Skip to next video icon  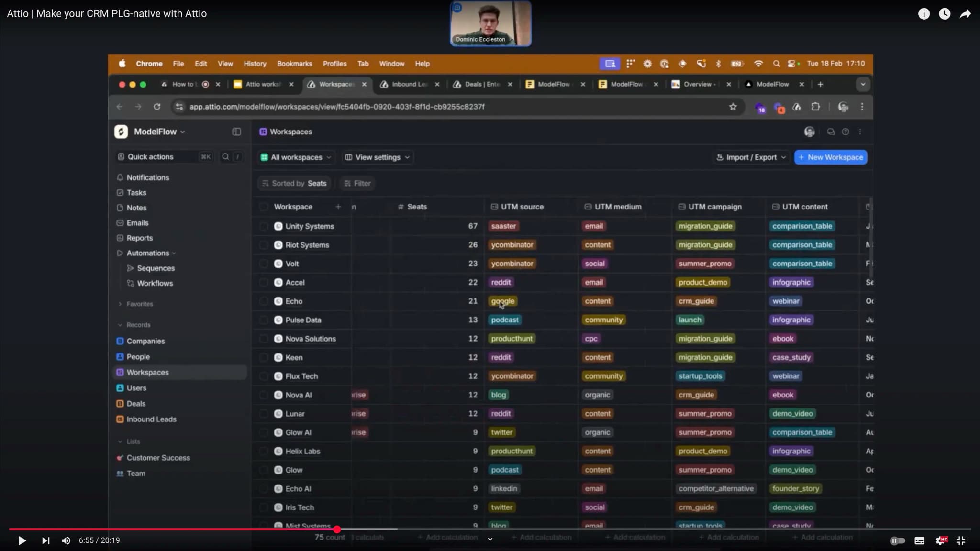click(45, 540)
